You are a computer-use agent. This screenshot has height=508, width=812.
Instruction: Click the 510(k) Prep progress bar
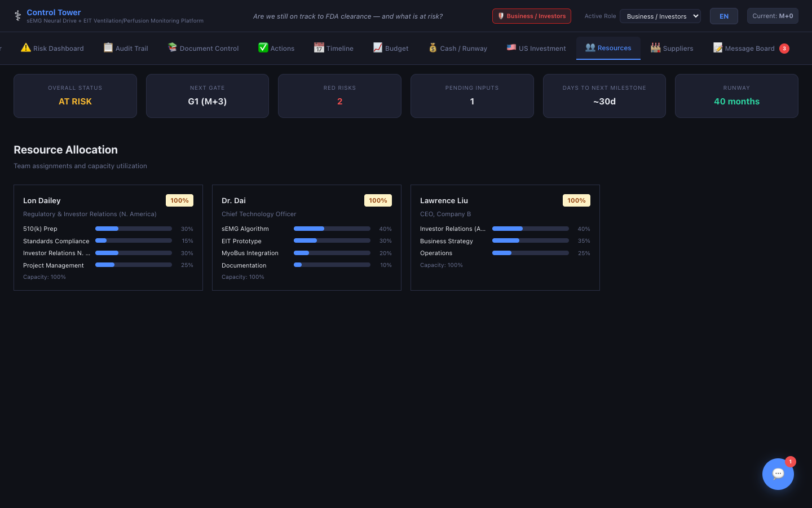pyautogui.click(x=134, y=229)
